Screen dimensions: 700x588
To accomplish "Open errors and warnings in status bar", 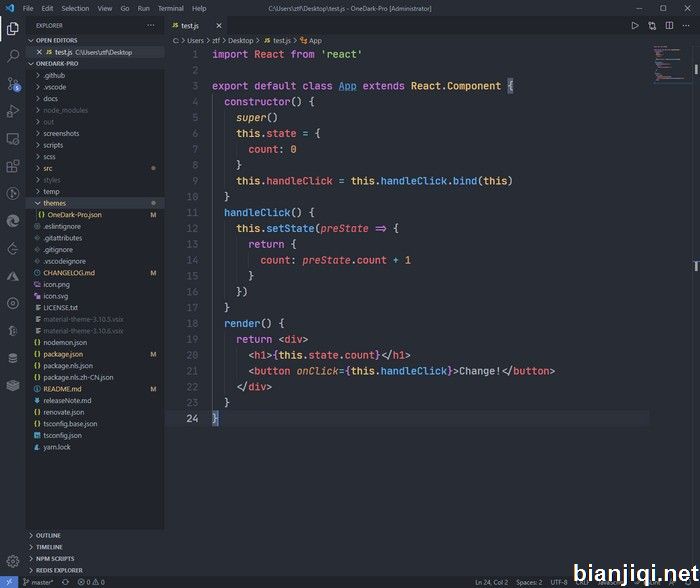I will click(x=91, y=582).
